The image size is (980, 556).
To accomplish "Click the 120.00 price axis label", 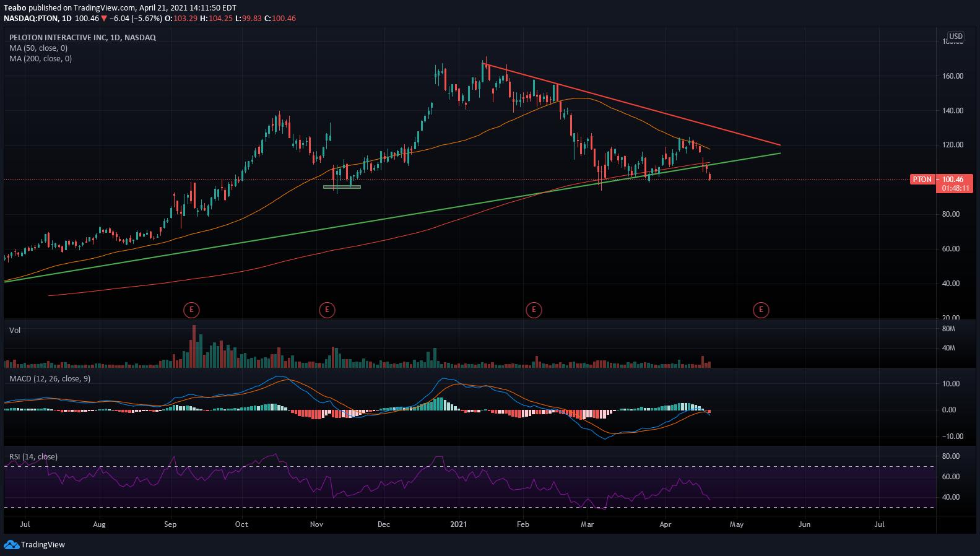I will pos(953,145).
